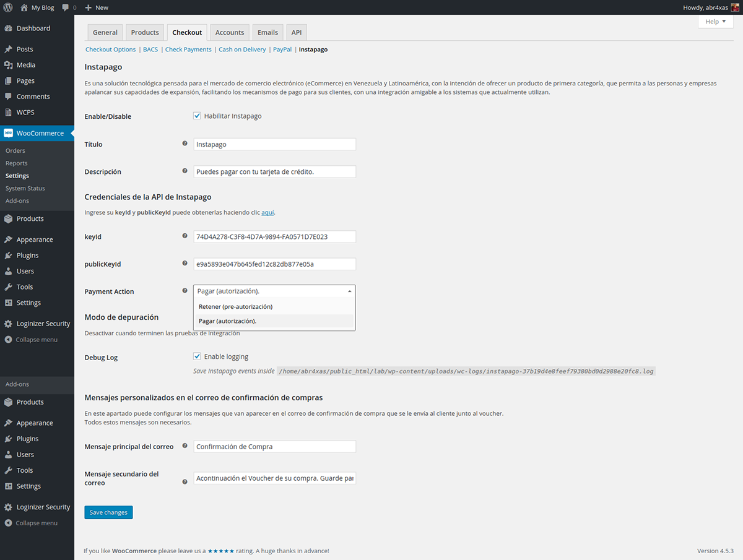Show help tip for Mensaje secundario del correo
The image size is (743, 560).
185,481
